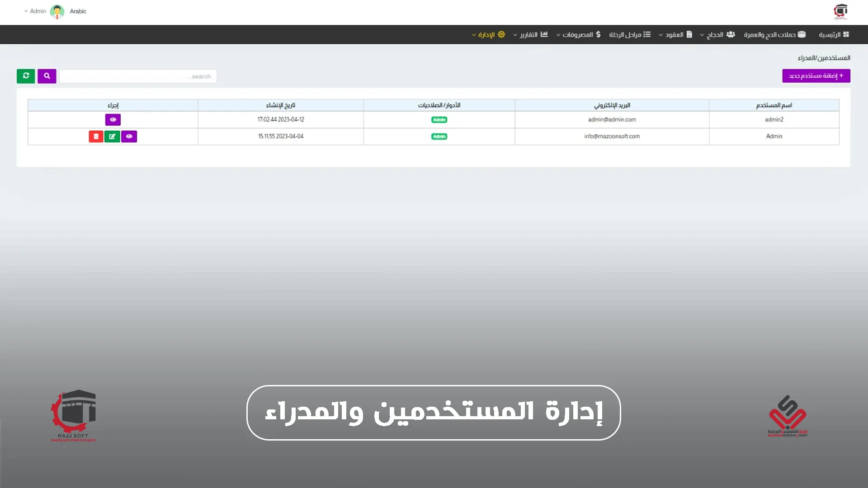Click the إضافة مستخدم جديد button
This screenshot has height=488, width=868.
[x=816, y=76]
